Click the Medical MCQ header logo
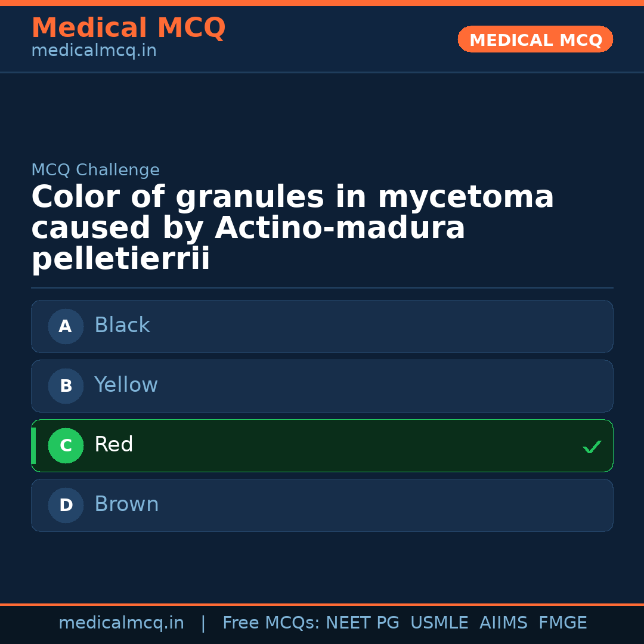The height and width of the screenshot is (644, 644). tap(128, 27)
